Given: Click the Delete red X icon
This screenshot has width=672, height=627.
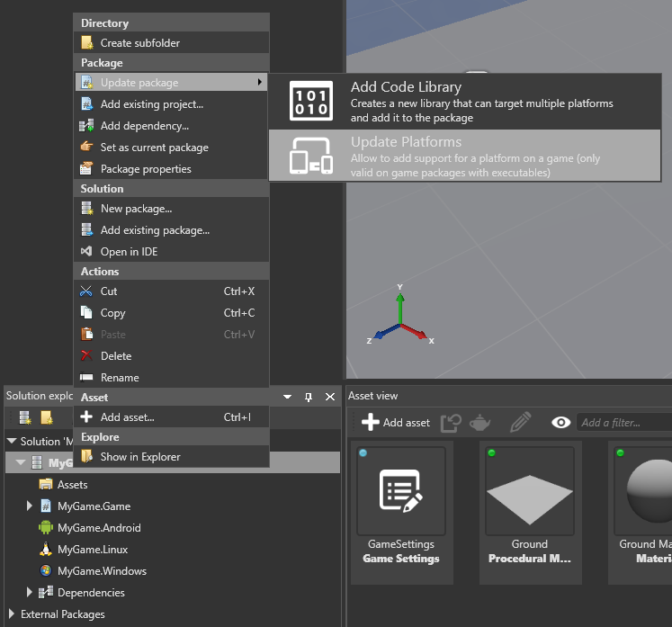Looking at the screenshot, I should pyautogui.click(x=86, y=356).
